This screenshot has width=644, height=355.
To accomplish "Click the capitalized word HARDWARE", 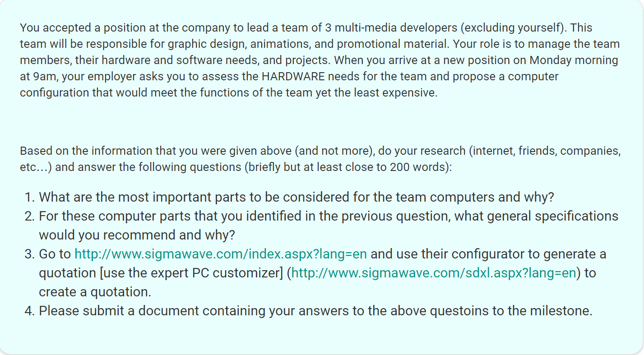I will [x=293, y=76].
